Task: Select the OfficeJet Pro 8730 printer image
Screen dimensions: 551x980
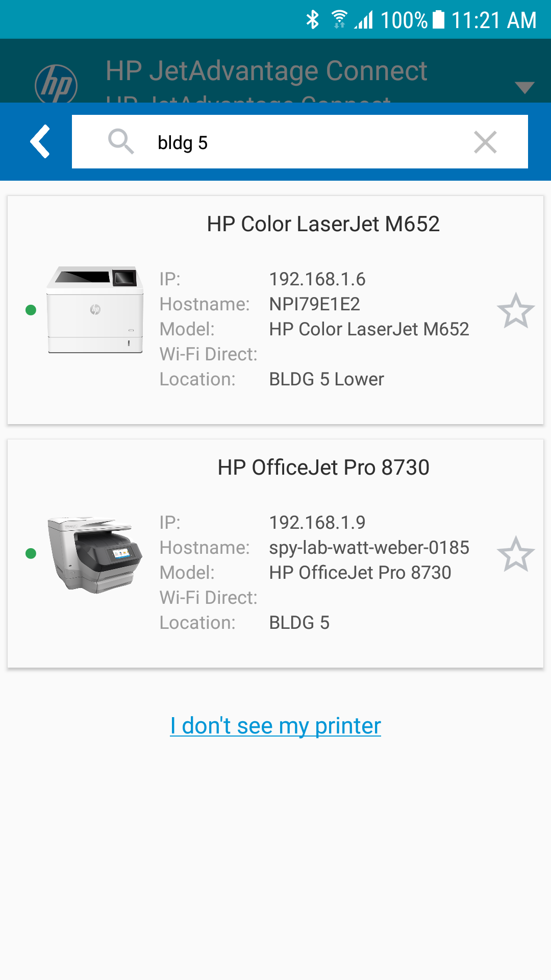Action: click(x=95, y=554)
